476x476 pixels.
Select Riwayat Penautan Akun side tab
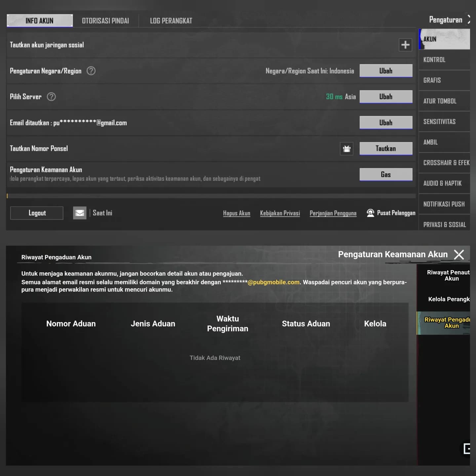pos(444,275)
